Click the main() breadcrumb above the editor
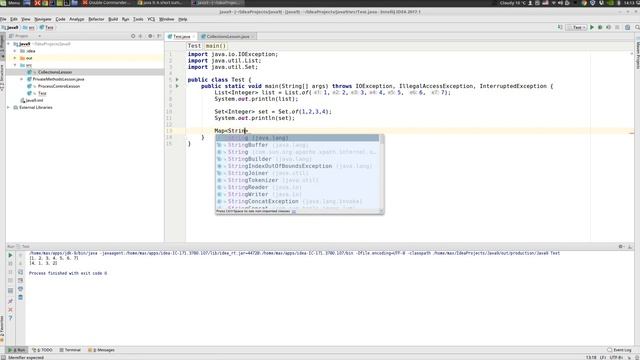Viewport: 640px width, 360px height. 216,46
